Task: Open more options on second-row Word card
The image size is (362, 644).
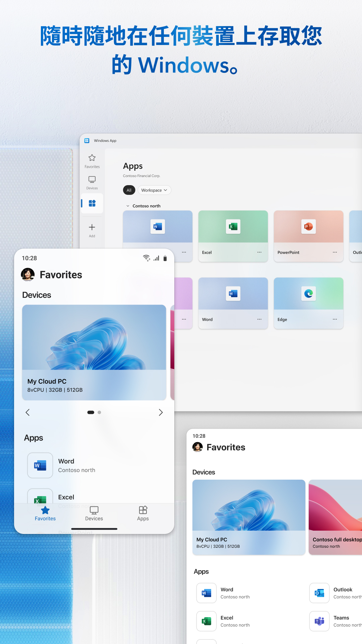Action: click(x=259, y=319)
